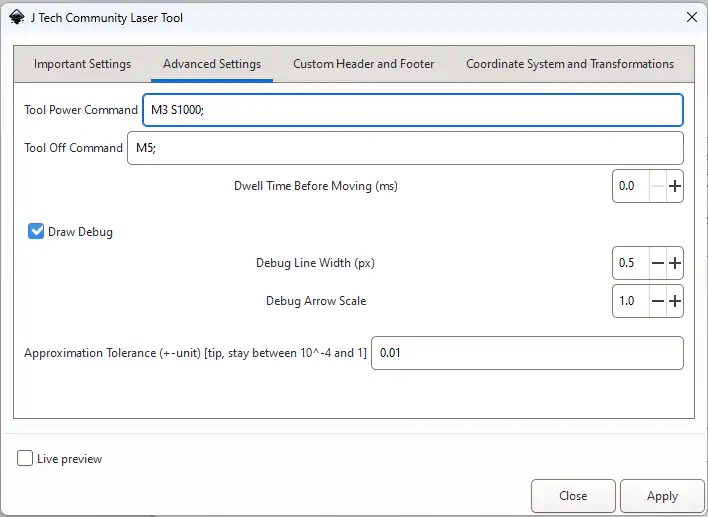
Task: Uncheck the Draw Debug checkbox
Action: 36,231
